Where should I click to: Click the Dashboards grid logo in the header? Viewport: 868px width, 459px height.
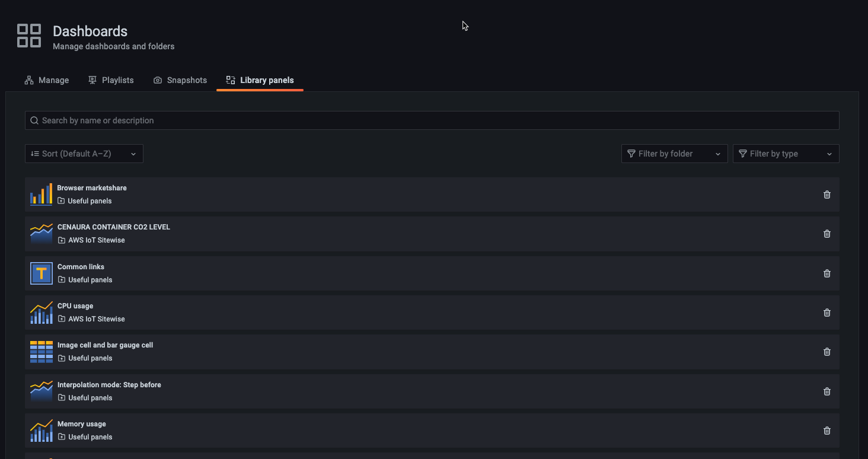28,36
